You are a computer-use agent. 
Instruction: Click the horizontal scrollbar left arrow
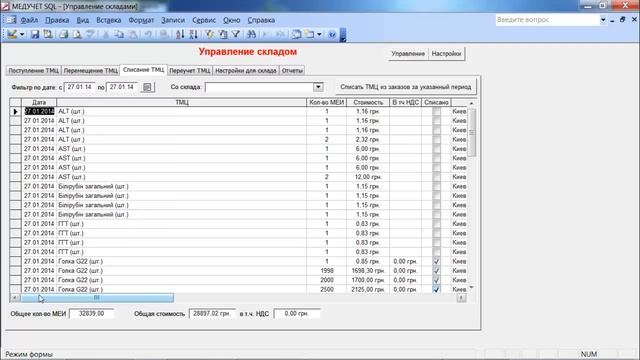[x=15, y=298]
